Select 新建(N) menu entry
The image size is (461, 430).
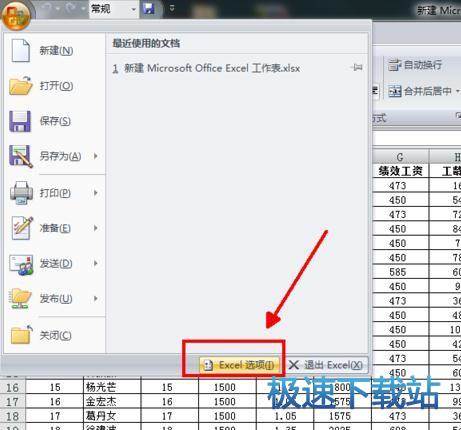pos(56,51)
